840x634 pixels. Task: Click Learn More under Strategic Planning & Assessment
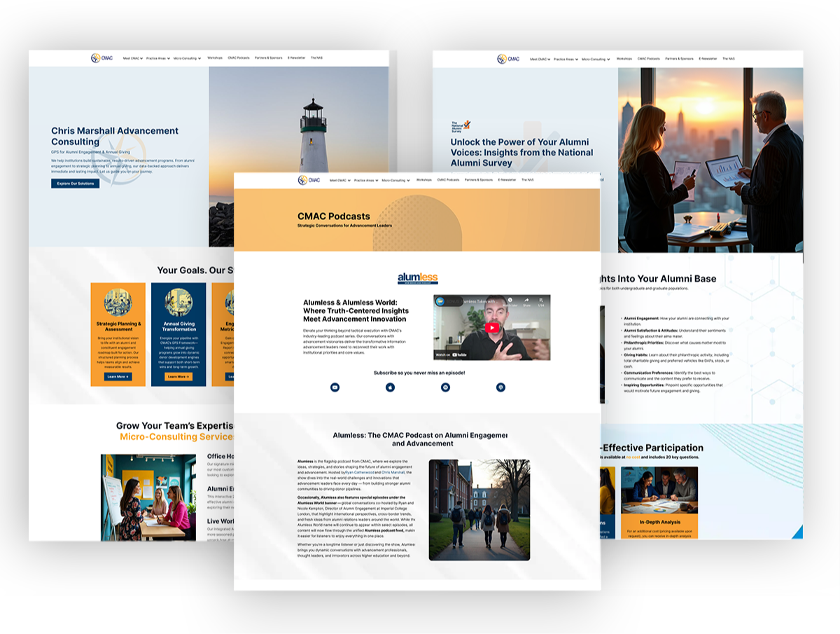tap(118, 376)
